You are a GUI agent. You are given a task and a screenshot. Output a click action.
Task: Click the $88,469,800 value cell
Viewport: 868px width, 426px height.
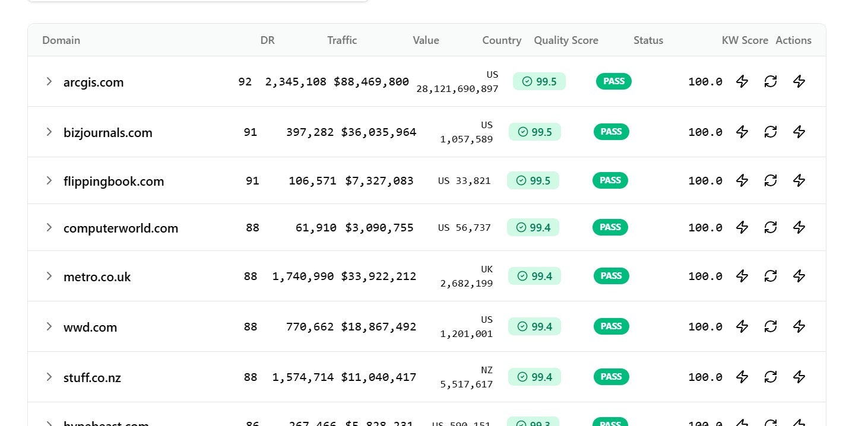pos(371,81)
